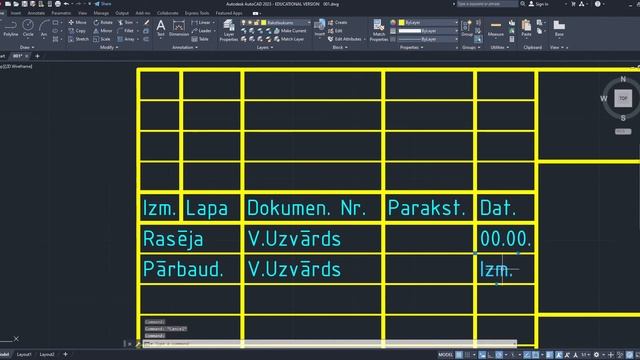Screen dimensions: 640x360
Task: Click Match Layer button
Action: 289,39
